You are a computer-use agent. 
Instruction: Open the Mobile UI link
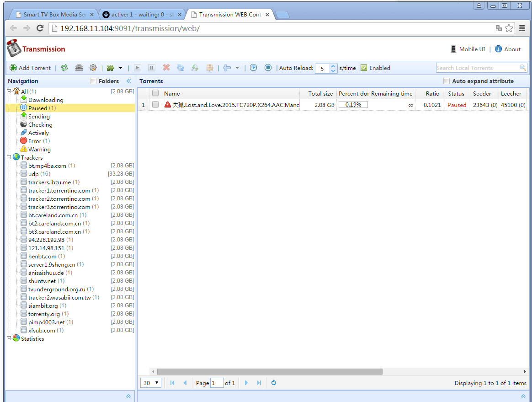pos(468,49)
